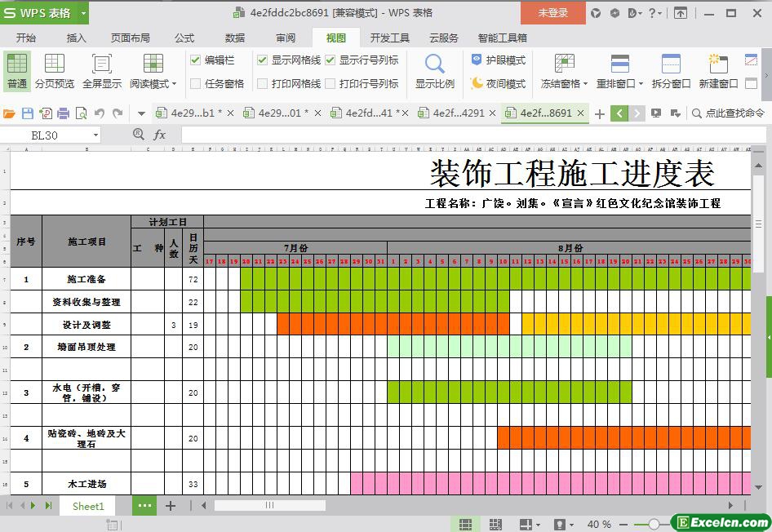Click the Page Break Preview icon
Screen dimensions: 772x532
(x=54, y=64)
